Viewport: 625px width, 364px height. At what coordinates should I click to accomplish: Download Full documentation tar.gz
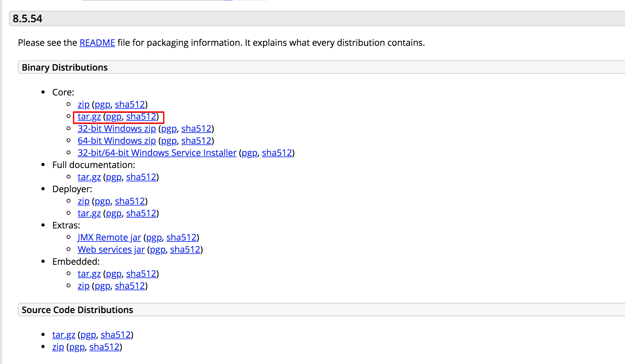tap(89, 177)
